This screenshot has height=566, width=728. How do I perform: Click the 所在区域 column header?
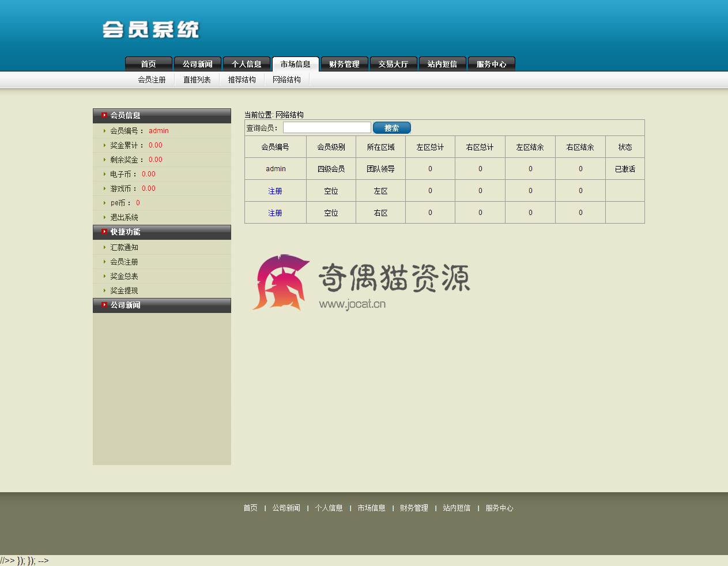[x=381, y=147]
